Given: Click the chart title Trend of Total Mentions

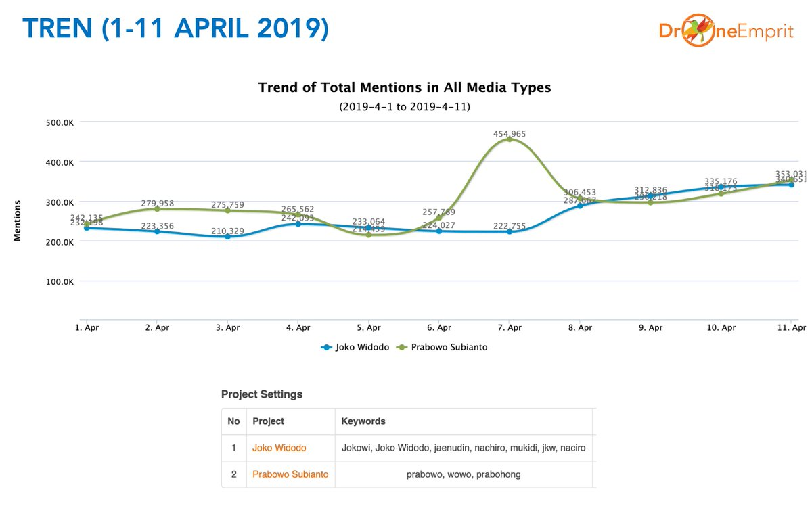Looking at the screenshot, I should [x=405, y=87].
